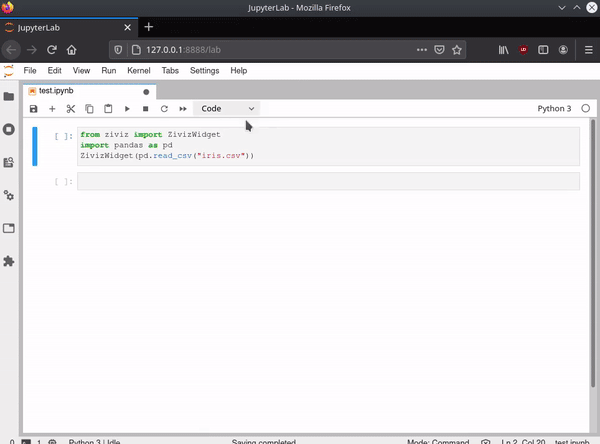Cut selected cells with scissors icon
The width and height of the screenshot is (600, 444).
point(71,109)
